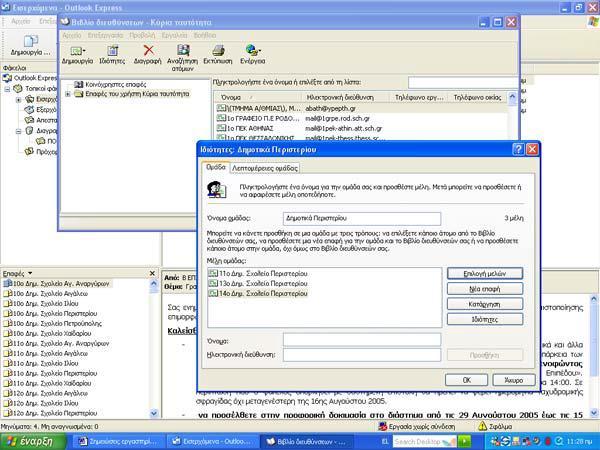Screen dimensions: 600x450
Task: Click the Νέα επαφή button
Action: coord(485,289)
